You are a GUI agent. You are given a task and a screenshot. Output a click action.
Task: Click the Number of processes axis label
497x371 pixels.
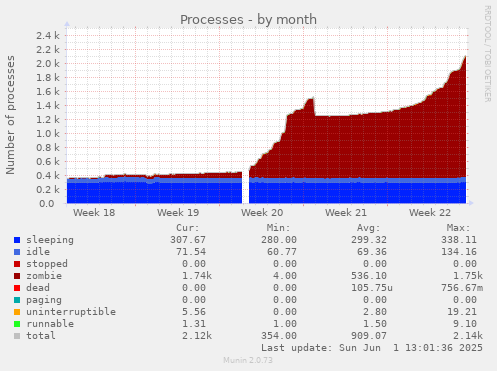tap(11, 115)
